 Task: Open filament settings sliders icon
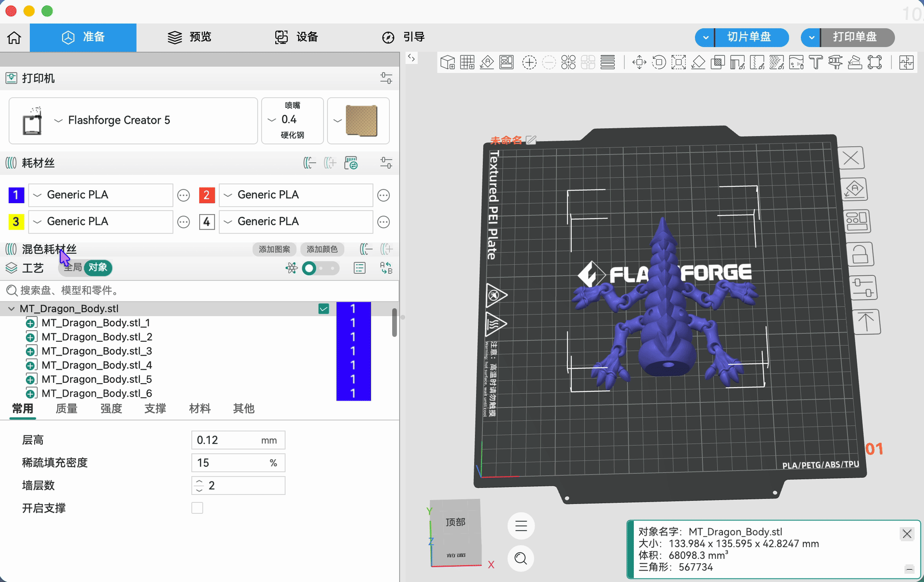tap(386, 163)
